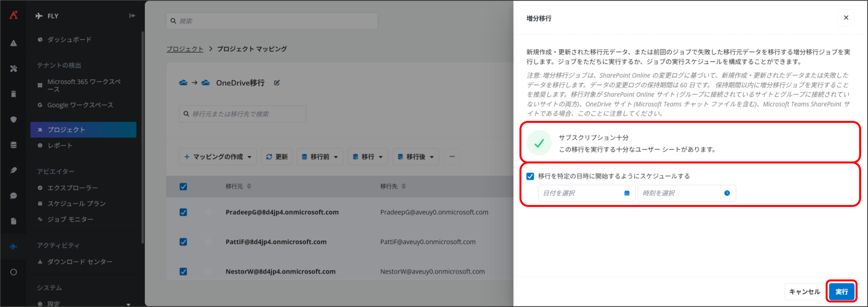
Task: Close the 増分移行 panel with X
Action: [x=846, y=18]
